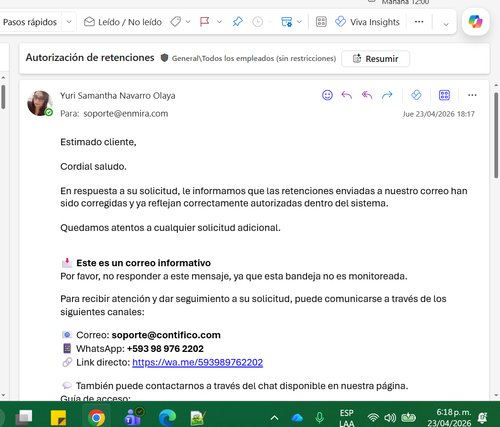Viewport: 500px width, 427px height.
Task: Click the soporte@contifico.com address
Action: (166, 335)
